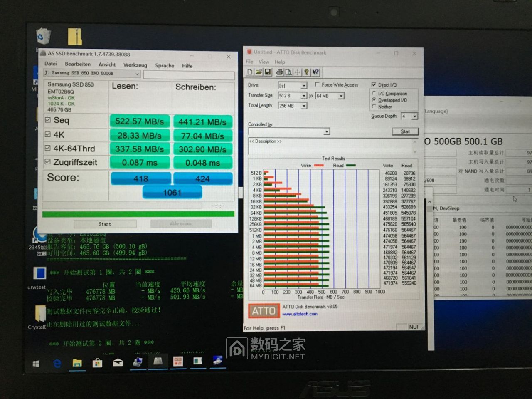Open the Windows Start menu
532x399 pixels.
[36, 363]
